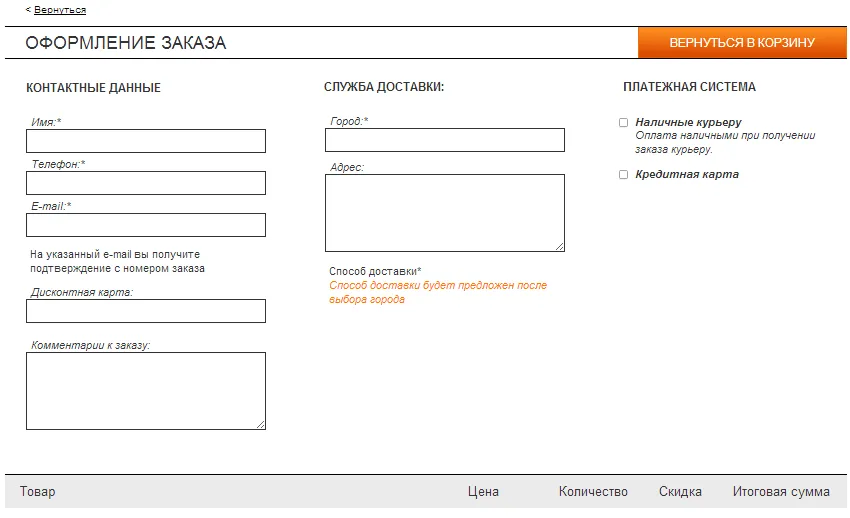The height and width of the screenshot is (518, 850).
Task: Focus the Имя input field
Action: click(146, 141)
